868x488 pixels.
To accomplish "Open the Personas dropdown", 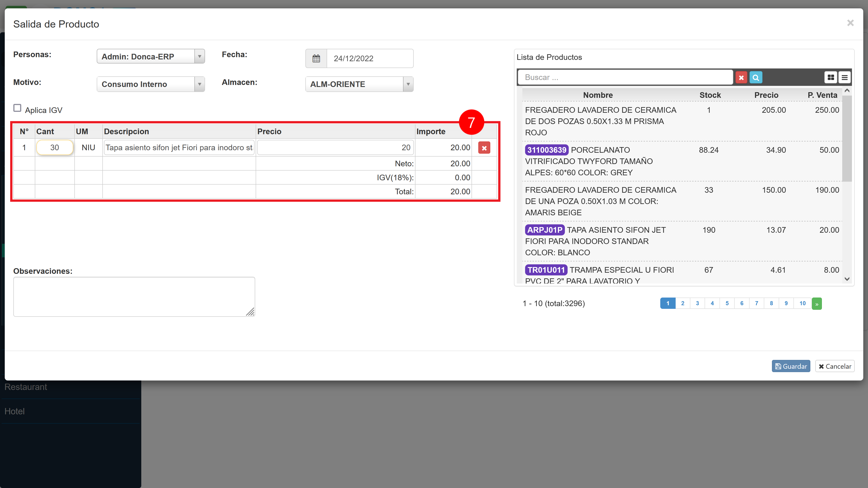I will [x=151, y=56].
